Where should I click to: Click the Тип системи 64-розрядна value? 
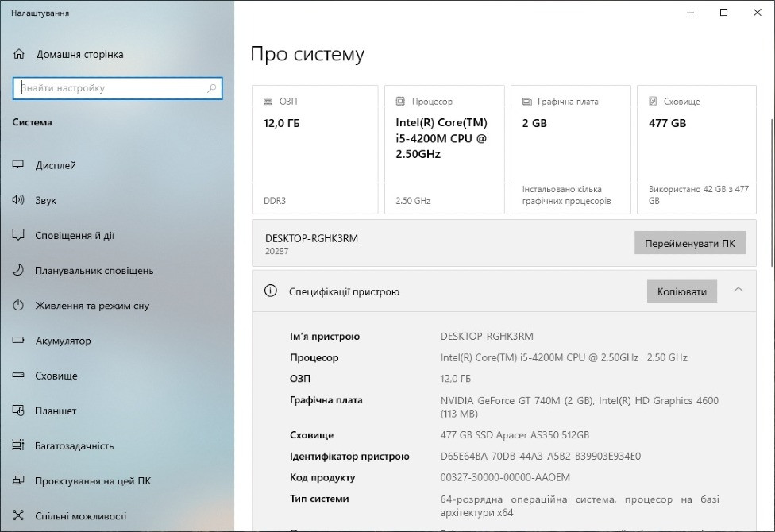[x=580, y=506]
